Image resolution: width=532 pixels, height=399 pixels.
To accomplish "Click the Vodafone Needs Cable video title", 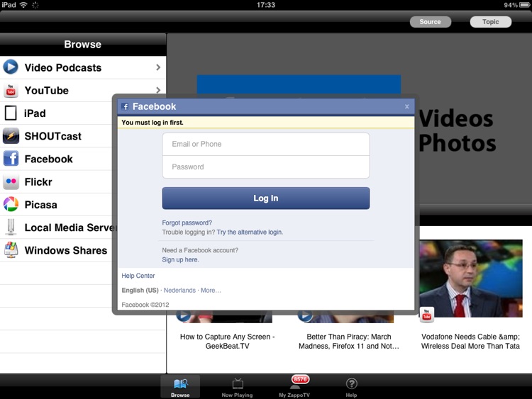I will click(x=470, y=341).
